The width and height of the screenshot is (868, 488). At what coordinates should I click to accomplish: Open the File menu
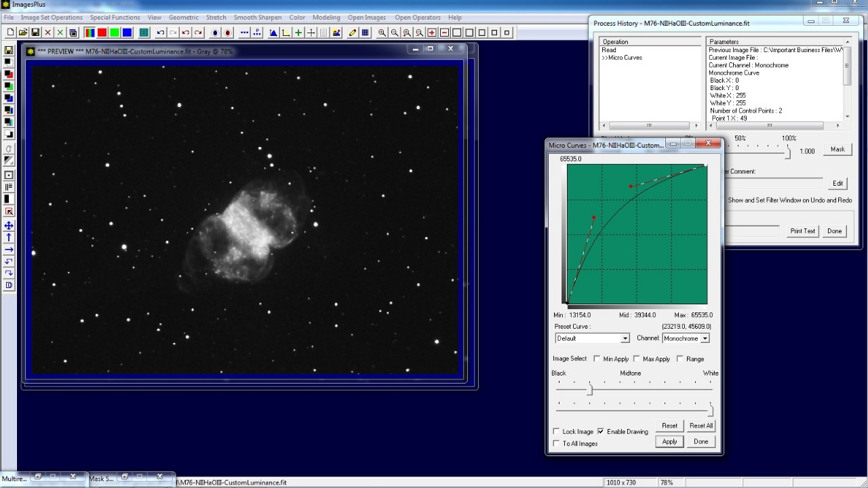click(9, 17)
